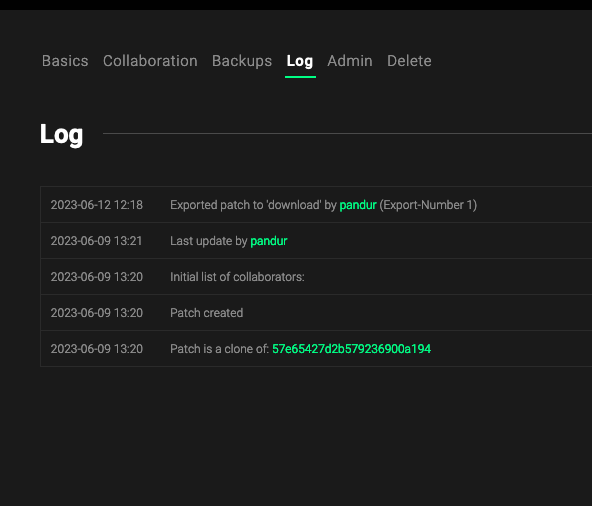Viewport: 592px width, 506px height.
Task: Go to the Backups tab
Action: coord(242,61)
